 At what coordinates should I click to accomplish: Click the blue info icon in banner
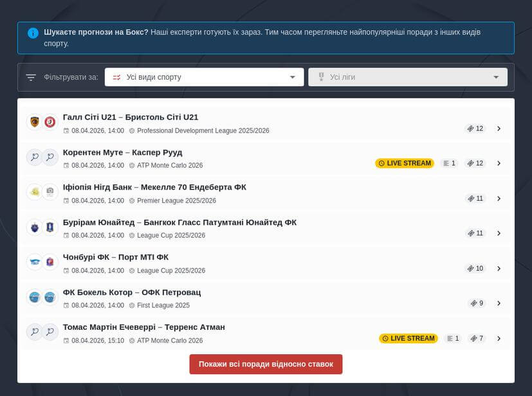33,33
